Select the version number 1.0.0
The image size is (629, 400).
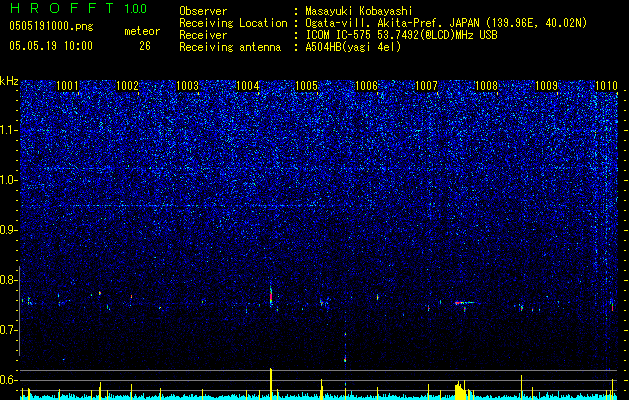pyautogui.click(x=135, y=9)
